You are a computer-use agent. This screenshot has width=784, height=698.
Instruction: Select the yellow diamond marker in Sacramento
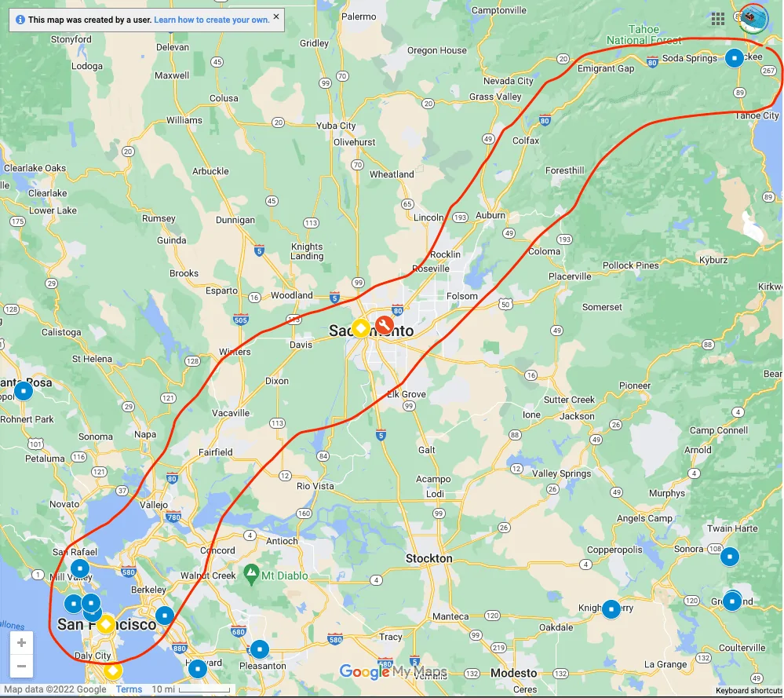[360, 328]
